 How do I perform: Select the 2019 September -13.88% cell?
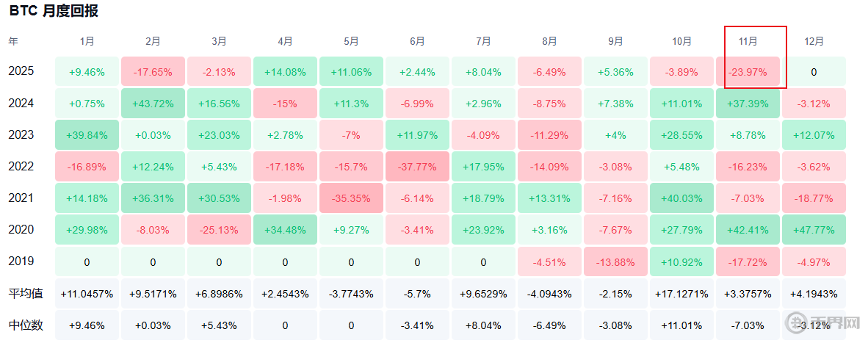point(615,261)
